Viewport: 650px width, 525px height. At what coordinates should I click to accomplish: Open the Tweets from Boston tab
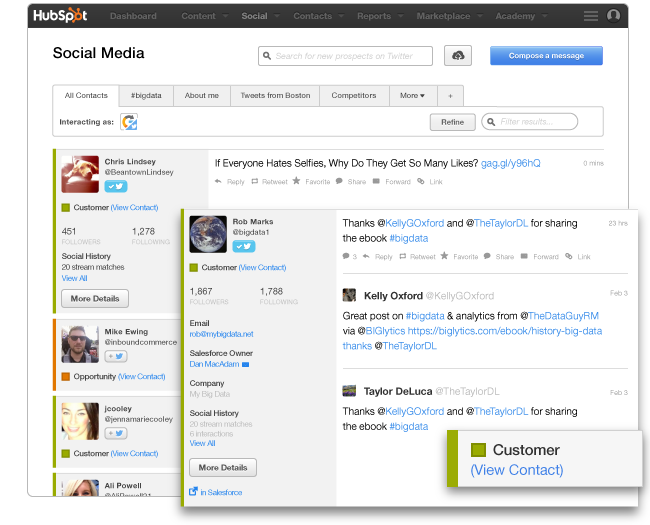[275, 96]
